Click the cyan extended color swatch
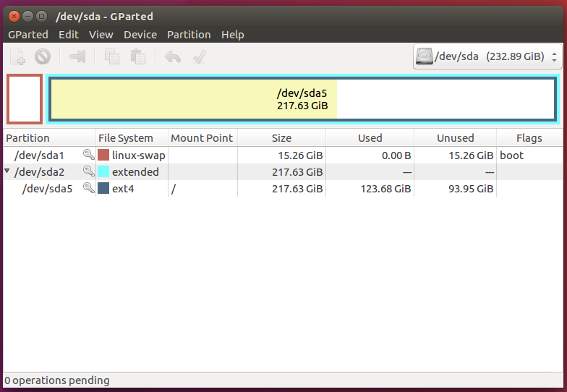 click(103, 171)
